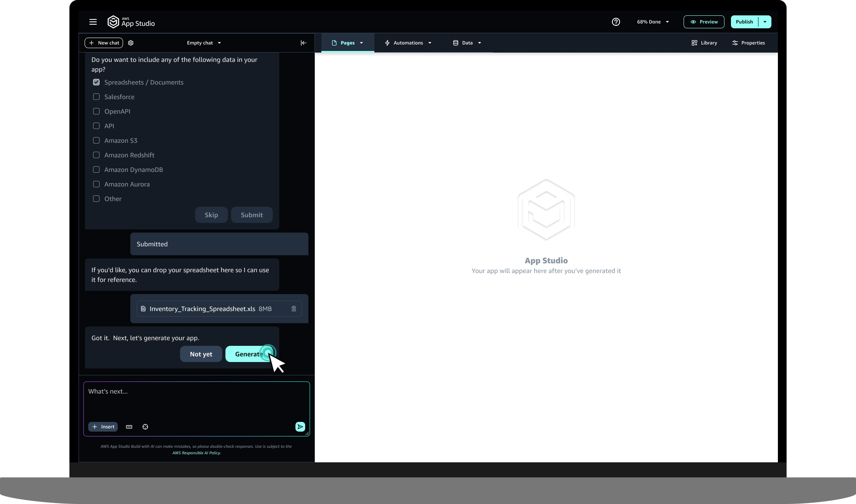This screenshot has width=856, height=504.
Task: Check the Salesforce checkbox
Action: pos(96,97)
